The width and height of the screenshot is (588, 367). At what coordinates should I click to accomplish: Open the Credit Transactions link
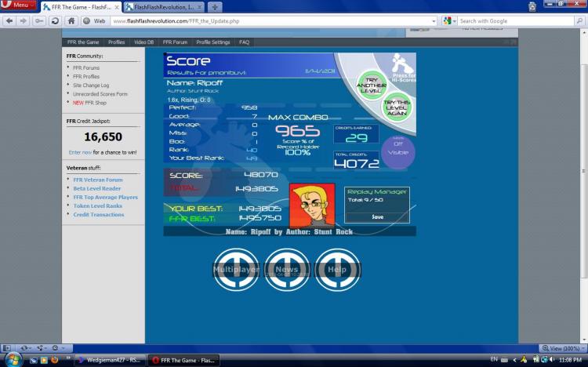(x=99, y=215)
